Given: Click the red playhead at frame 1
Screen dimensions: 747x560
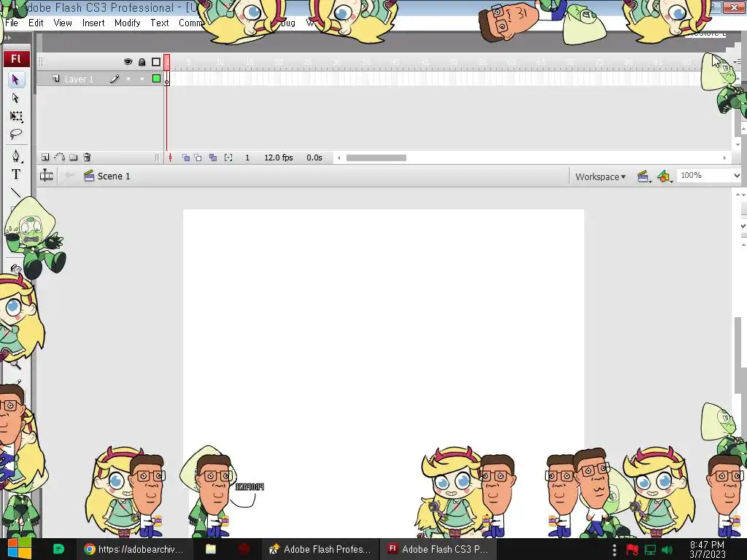Looking at the screenshot, I should (x=167, y=62).
